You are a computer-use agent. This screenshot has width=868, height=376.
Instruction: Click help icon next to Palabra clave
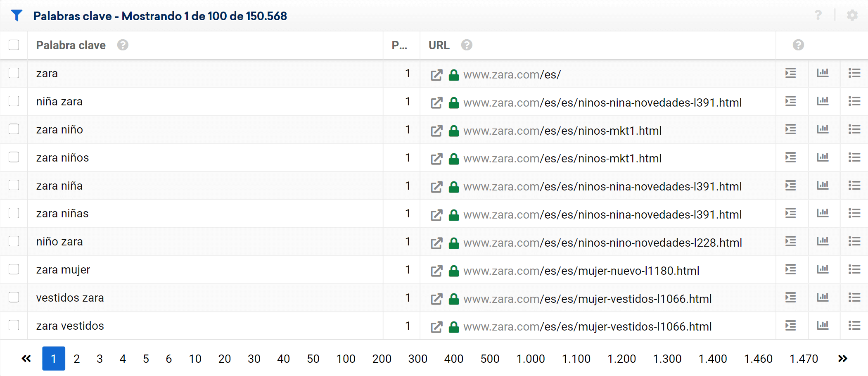click(x=123, y=45)
